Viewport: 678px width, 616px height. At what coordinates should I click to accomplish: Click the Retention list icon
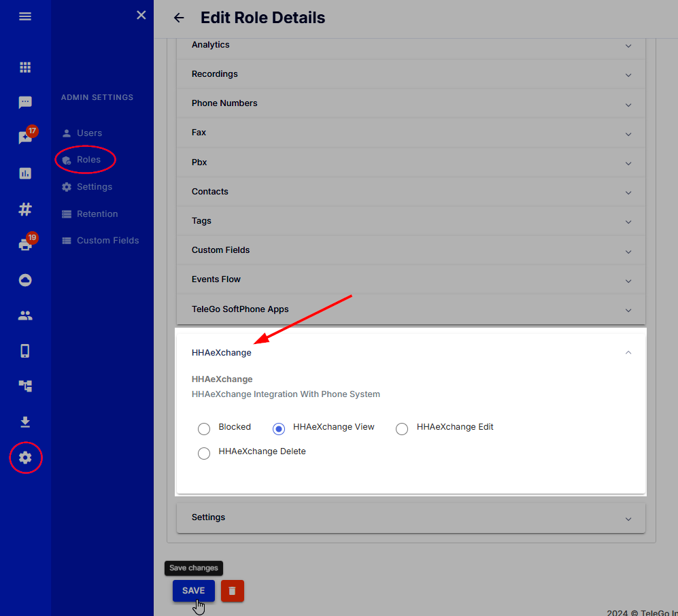click(66, 214)
